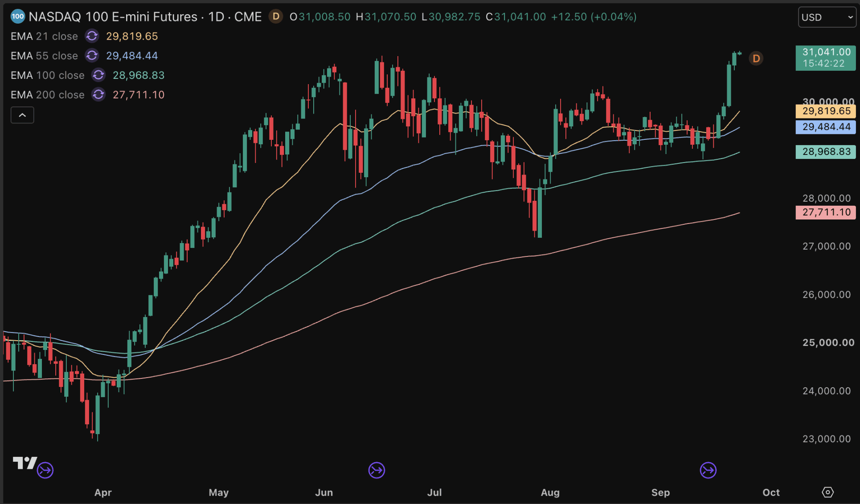
Task: Click the close value C31,041.00 in header
Action: coord(516,17)
